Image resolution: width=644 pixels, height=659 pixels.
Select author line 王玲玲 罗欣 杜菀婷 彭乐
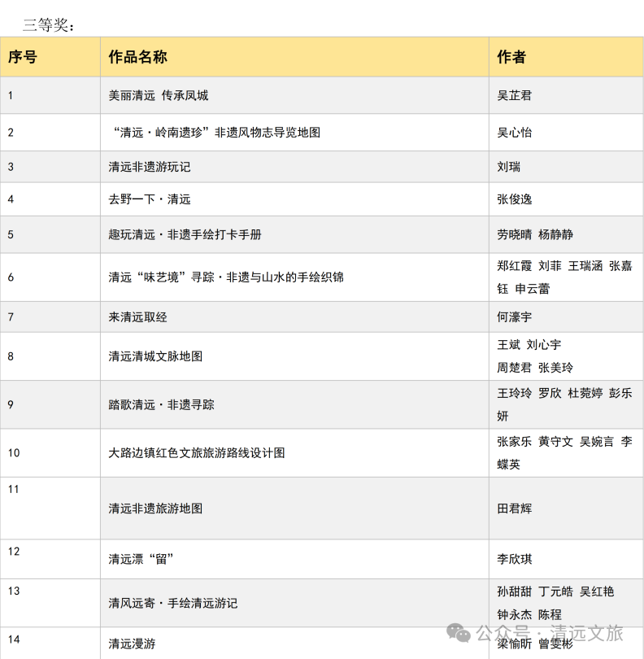click(564, 393)
